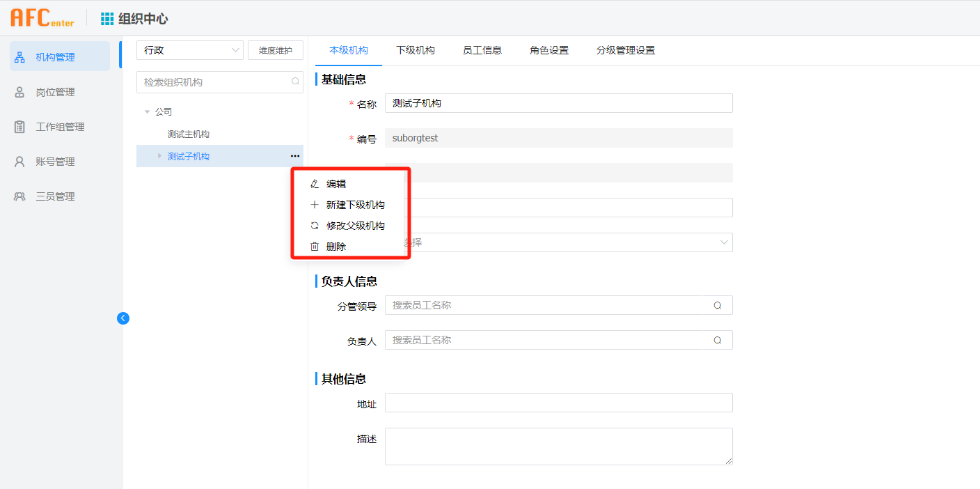Screen dimensions: 980x489
Task: Click the 组织中心 grid icon
Action: tap(107, 19)
